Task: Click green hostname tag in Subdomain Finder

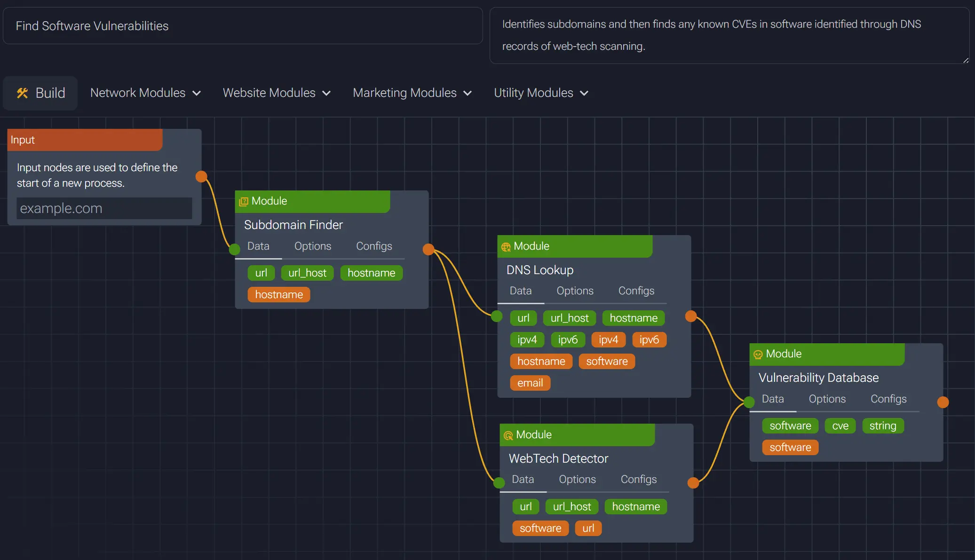Action: click(x=371, y=273)
